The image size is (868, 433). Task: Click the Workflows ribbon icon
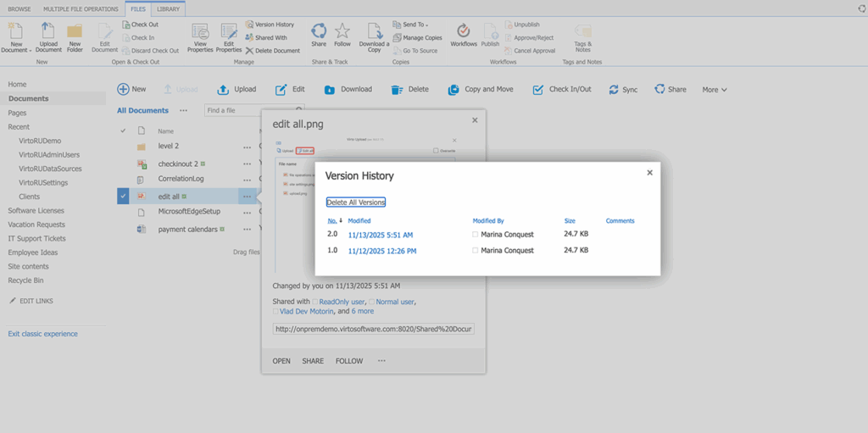463,32
